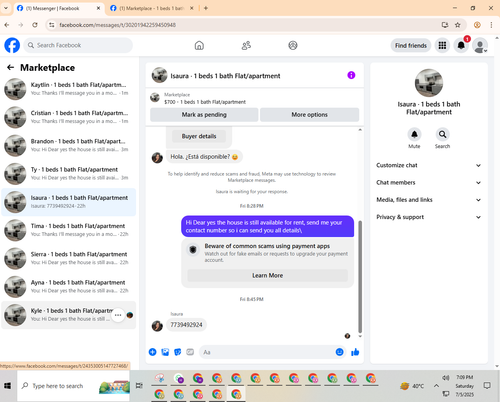500x402 pixels.
Task: Click the browser address bar URL
Action: (117, 25)
